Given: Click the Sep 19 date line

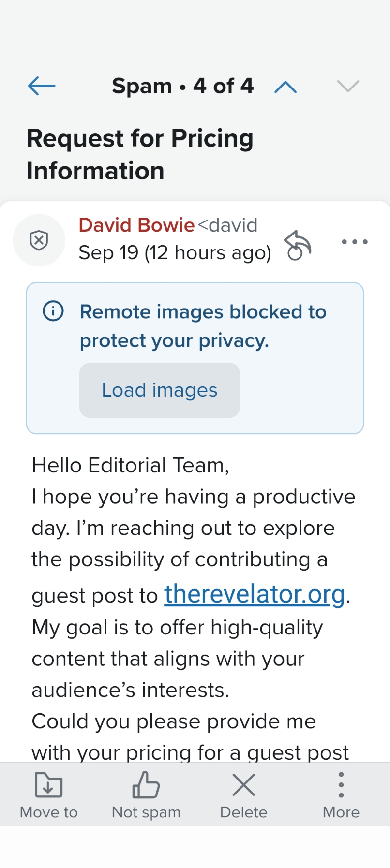Looking at the screenshot, I should pyautogui.click(x=175, y=253).
